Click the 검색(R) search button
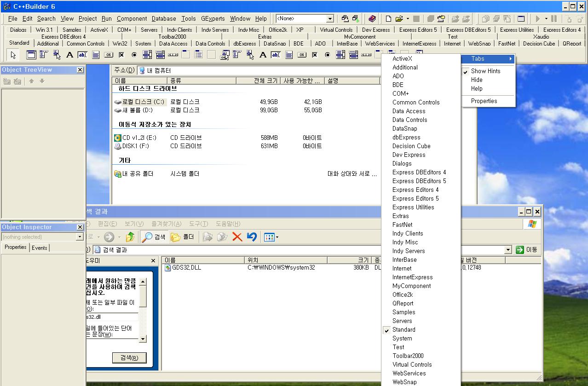The image size is (588, 386). pyautogui.click(x=129, y=357)
